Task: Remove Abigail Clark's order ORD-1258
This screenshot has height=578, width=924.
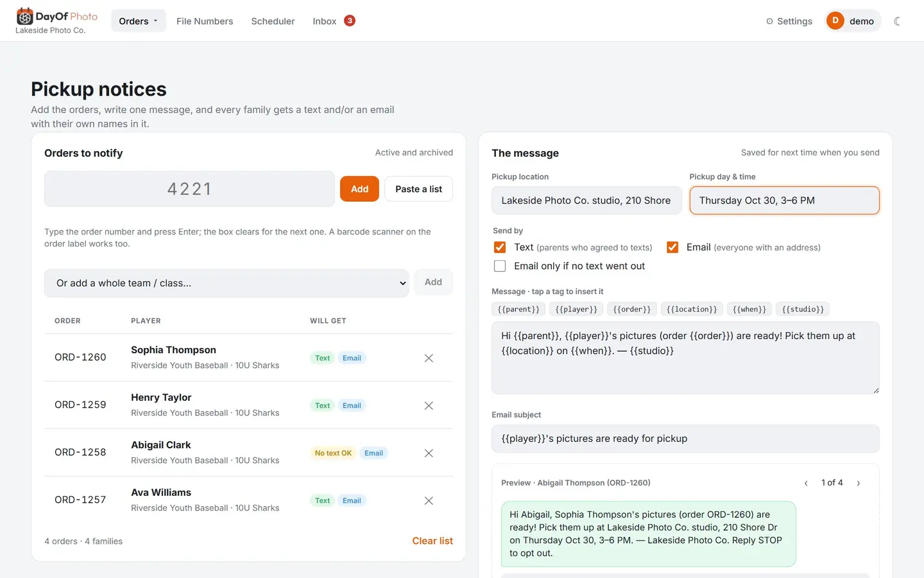Action: [429, 453]
